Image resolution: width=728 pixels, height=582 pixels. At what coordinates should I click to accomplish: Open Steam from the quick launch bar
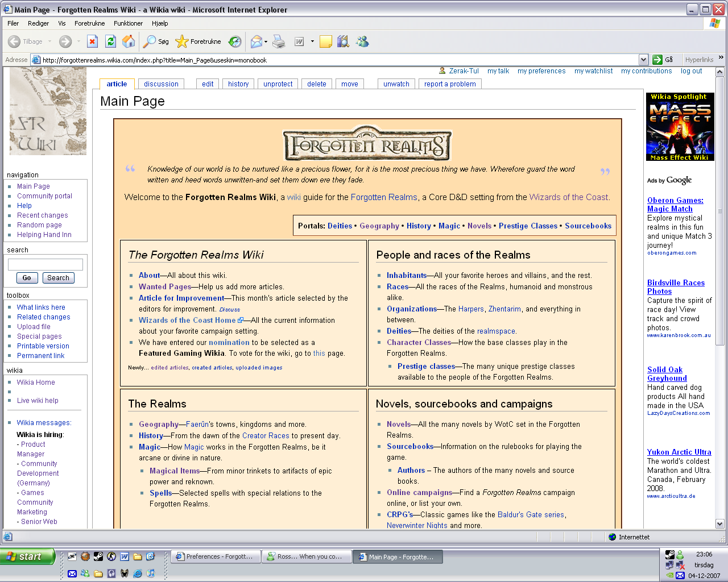[x=98, y=556]
